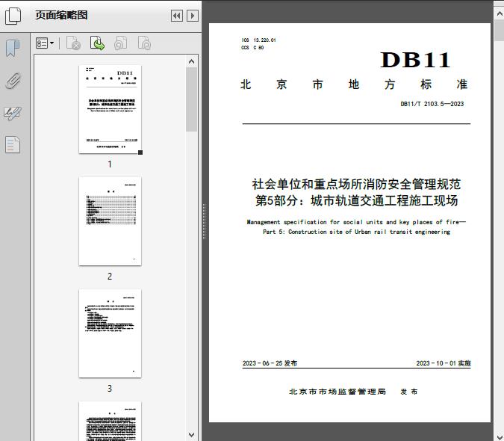Select page 3 thumbnail
The width and height of the screenshot is (504, 441).
110,333
